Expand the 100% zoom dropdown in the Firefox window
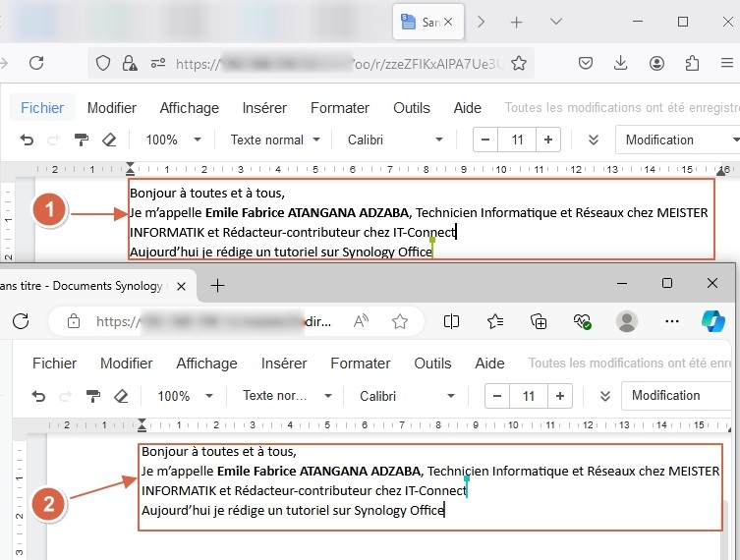 173,140
